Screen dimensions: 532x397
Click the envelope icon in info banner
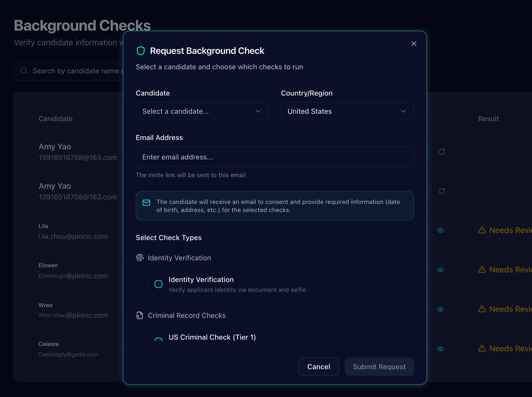(146, 203)
